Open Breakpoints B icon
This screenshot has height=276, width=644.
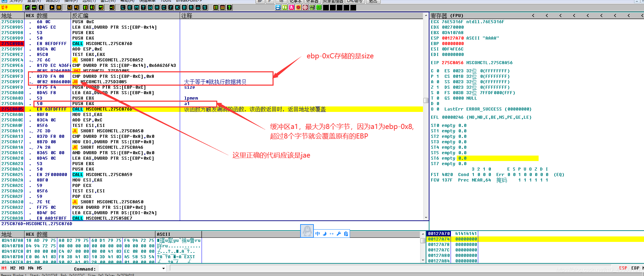tap(184, 8)
